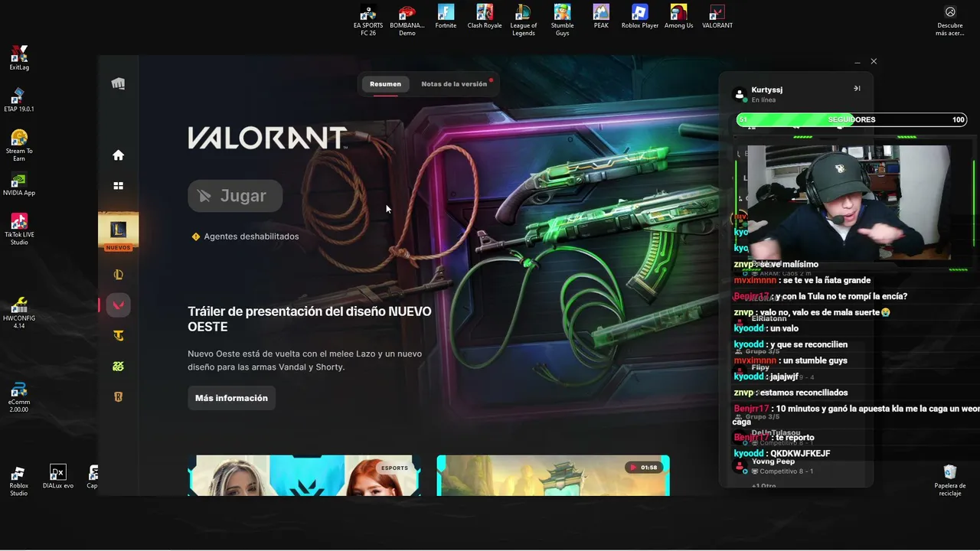Viewport: 980px width, 551px height.
Task: Open PEAK desktop shortcut
Action: coord(601,17)
